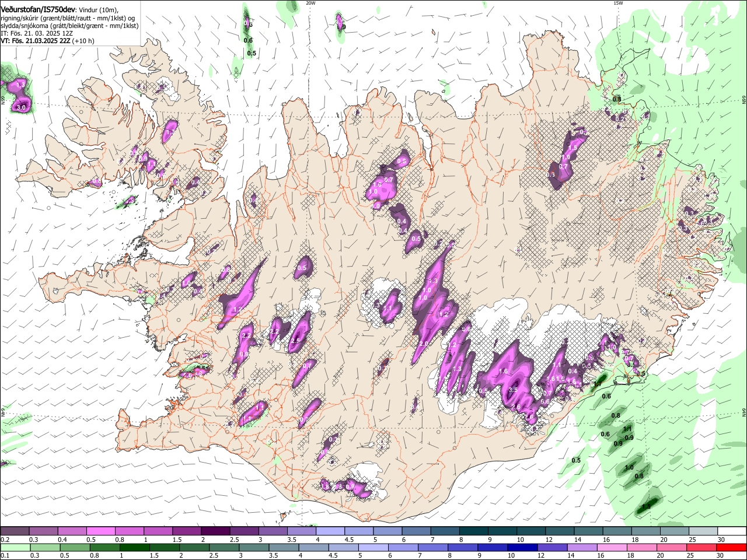Select the top-row swatch labeled 3.5

pyautogui.click(x=301, y=531)
